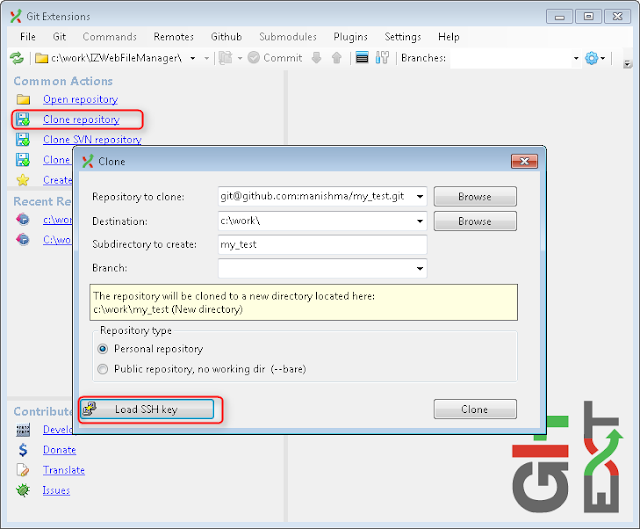Click the Clone repository disk icon
Viewport: 640px width, 529px height.
click(x=23, y=119)
